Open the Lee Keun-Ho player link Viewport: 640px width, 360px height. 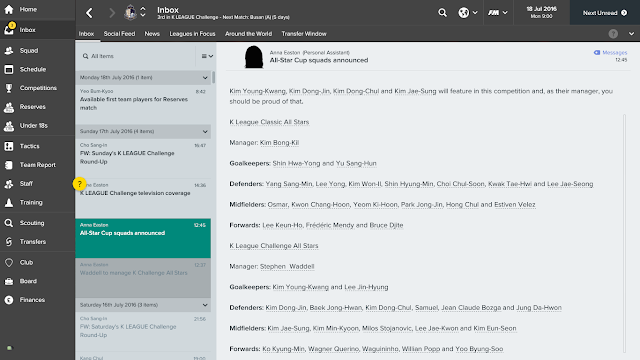click(282, 225)
